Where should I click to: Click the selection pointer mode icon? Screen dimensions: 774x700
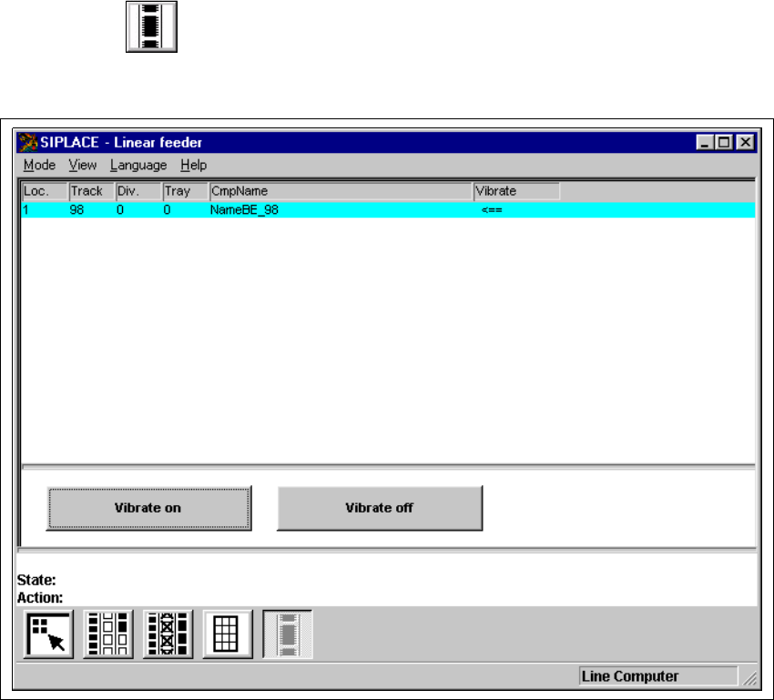pos(48,634)
